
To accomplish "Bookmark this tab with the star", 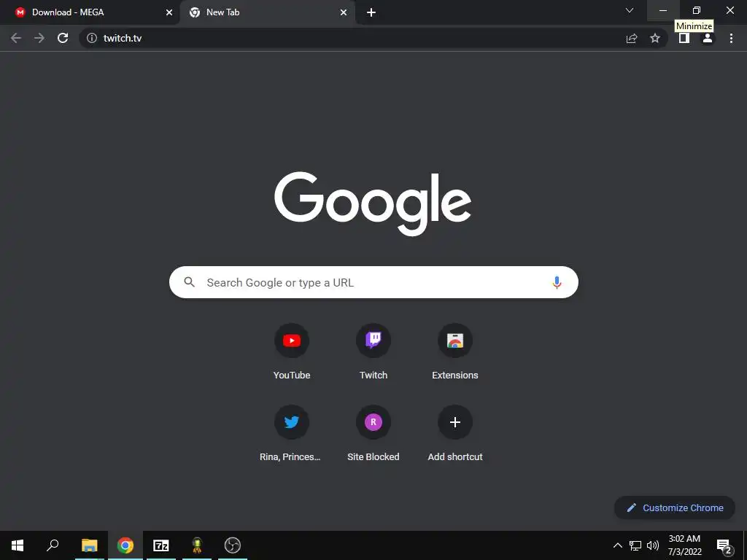I will (655, 38).
